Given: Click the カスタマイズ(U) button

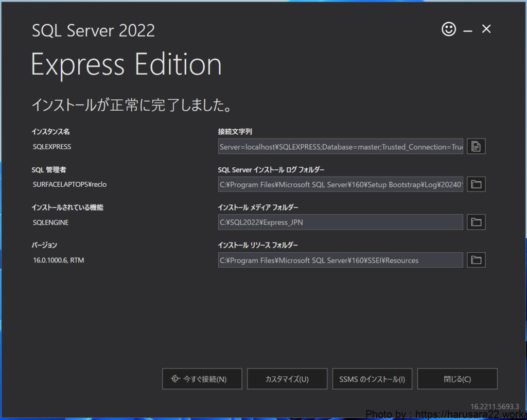Looking at the screenshot, I should (287, 379).
